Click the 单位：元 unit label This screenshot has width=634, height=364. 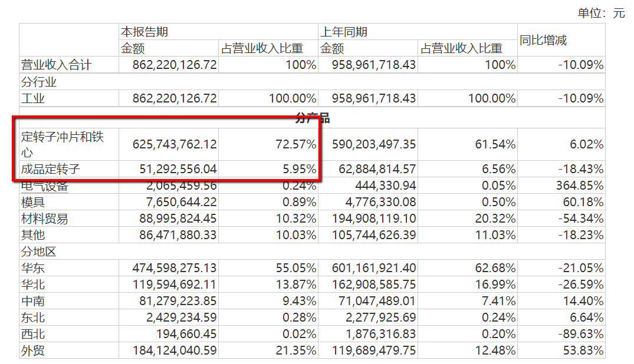[x=601, y=13]
